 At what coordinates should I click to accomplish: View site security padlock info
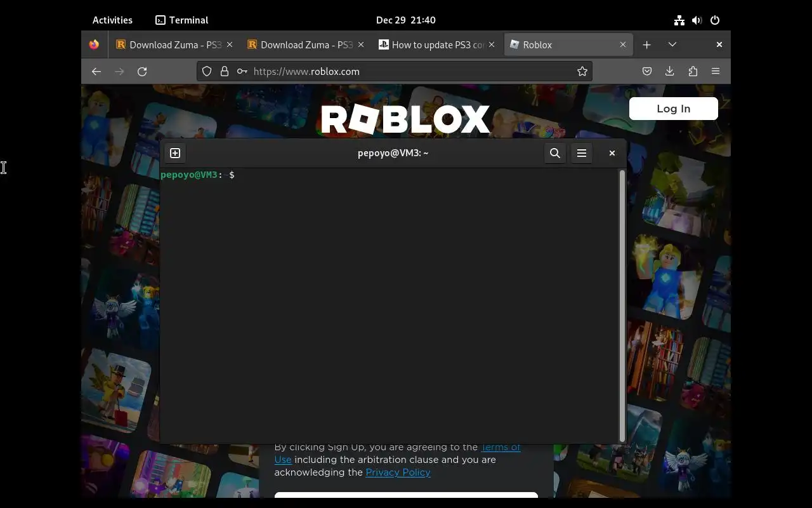[224, 72]
